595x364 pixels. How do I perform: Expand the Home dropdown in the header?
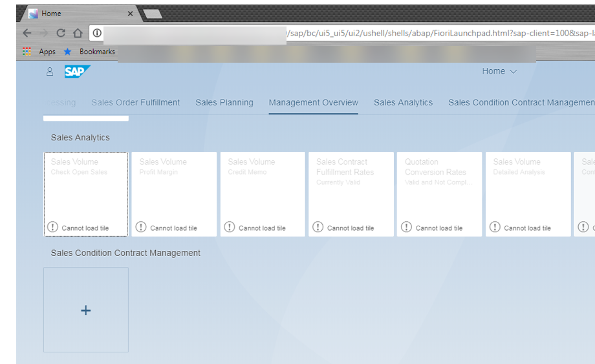(499, 71)
